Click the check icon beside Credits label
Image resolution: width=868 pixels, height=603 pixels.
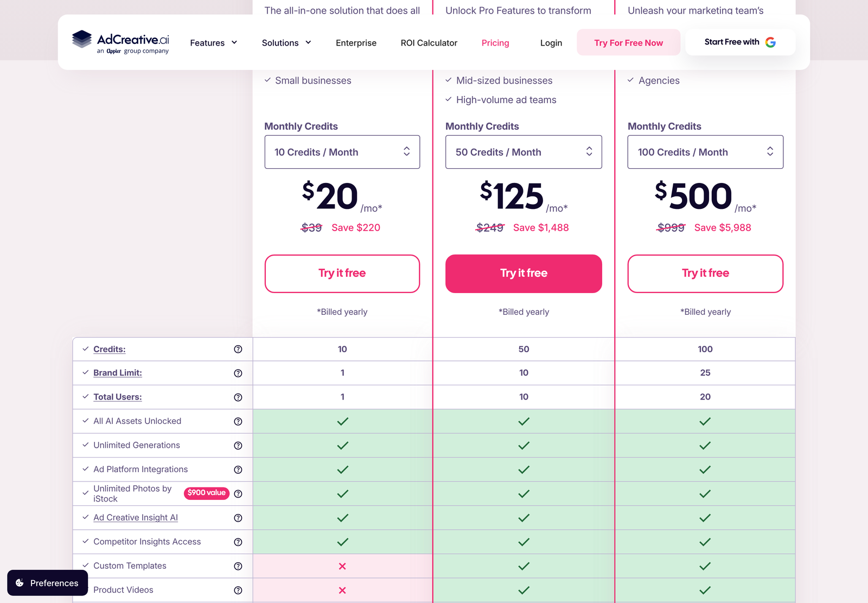pos(85,349)
